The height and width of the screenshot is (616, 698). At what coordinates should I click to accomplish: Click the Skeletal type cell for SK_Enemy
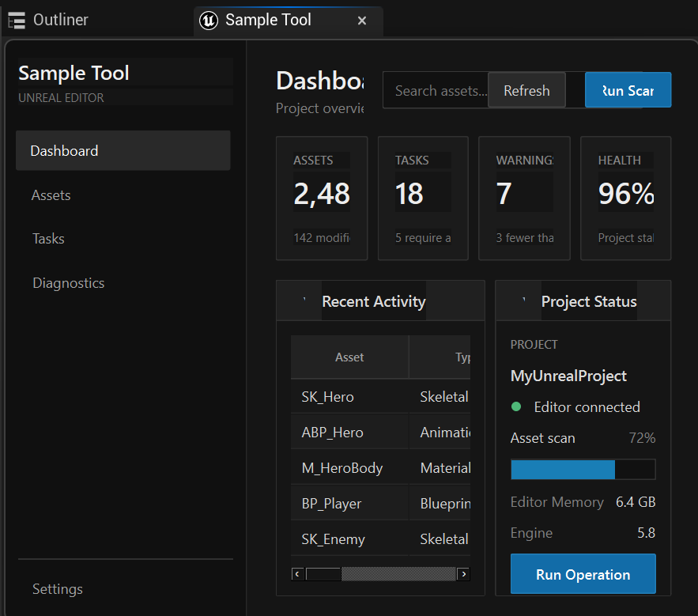coord(440,539)
